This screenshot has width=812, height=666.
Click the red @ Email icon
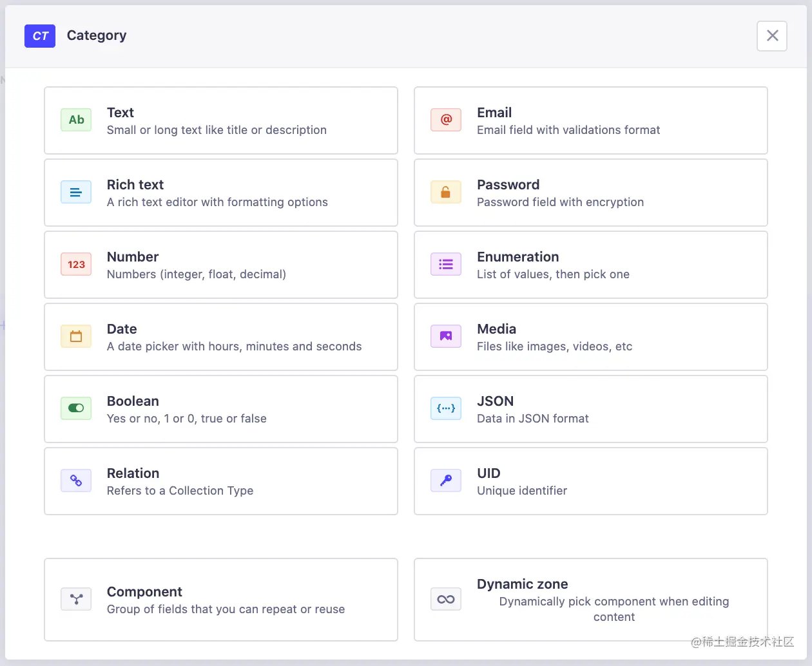[x=446, y=120]
